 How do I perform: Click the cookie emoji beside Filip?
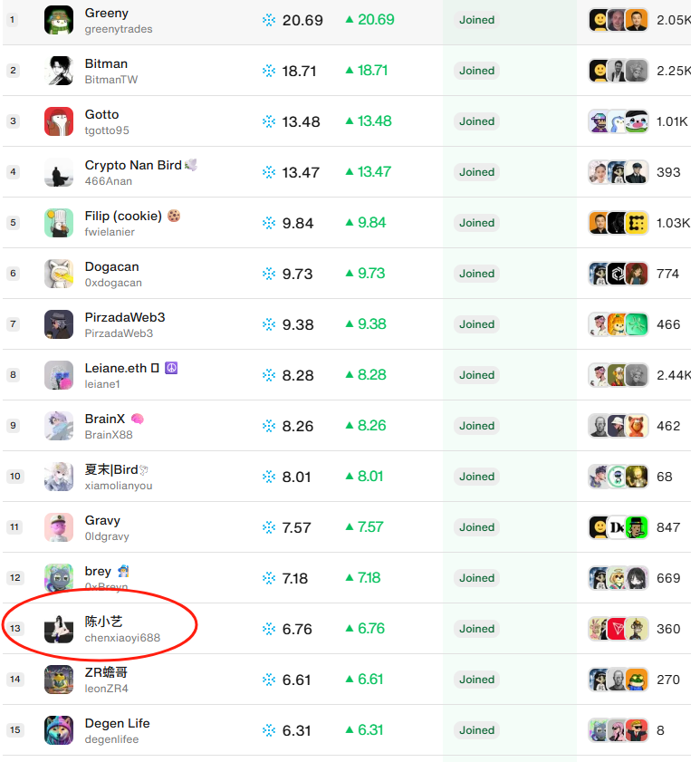pyautogui.click(x=174, y=216)
